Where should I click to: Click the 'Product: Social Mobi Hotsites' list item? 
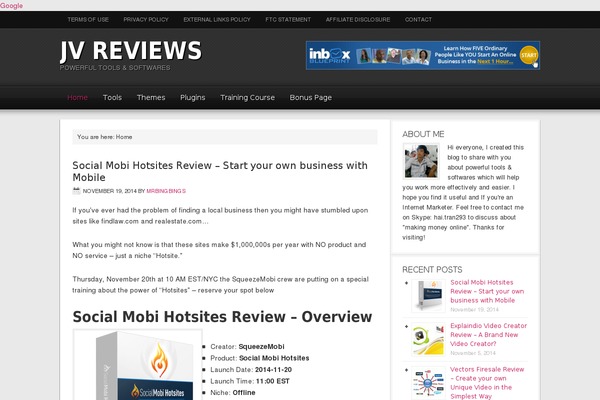coord(260,358)
